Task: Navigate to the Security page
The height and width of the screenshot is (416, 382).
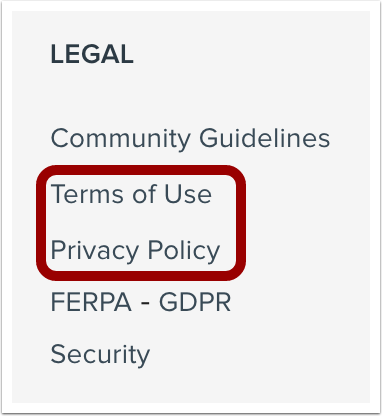Action: click(100, 355)
